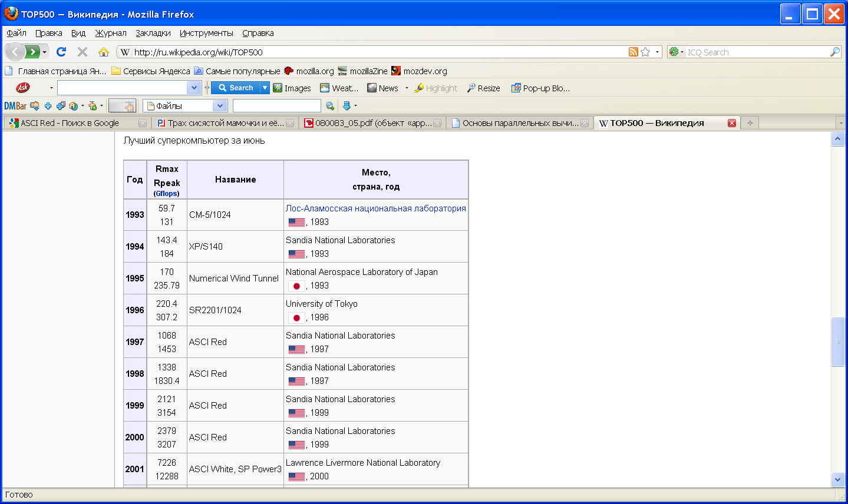This screenshot has width=848, height=504.
Task: Open the mozdev.org bookmark
Action: click(419, 71)
